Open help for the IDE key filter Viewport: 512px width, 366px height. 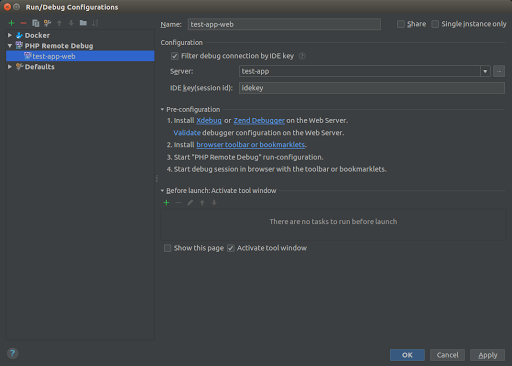(x=302, y=56)
